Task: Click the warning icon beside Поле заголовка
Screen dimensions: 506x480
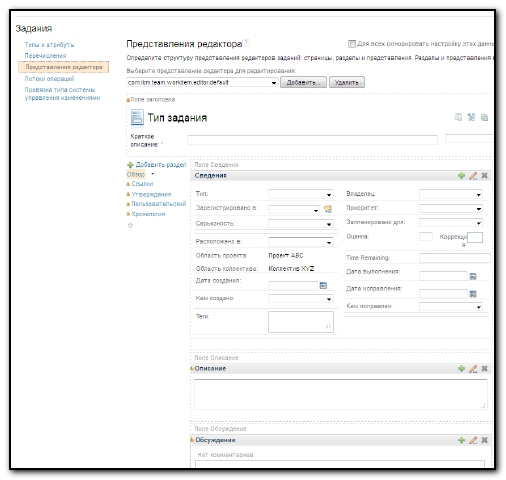Action: pos(128,100)
